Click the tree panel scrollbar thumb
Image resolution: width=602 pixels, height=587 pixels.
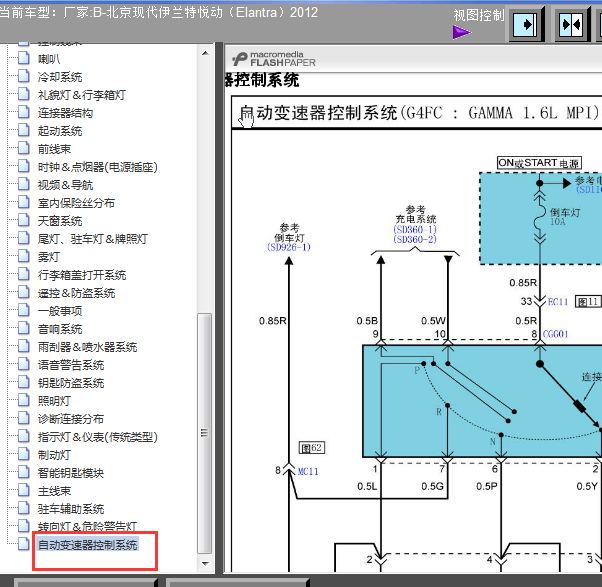[205, 433]
